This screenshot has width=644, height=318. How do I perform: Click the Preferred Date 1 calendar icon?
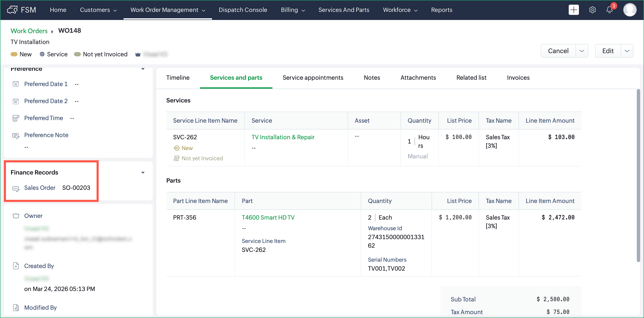click(16, 84)
